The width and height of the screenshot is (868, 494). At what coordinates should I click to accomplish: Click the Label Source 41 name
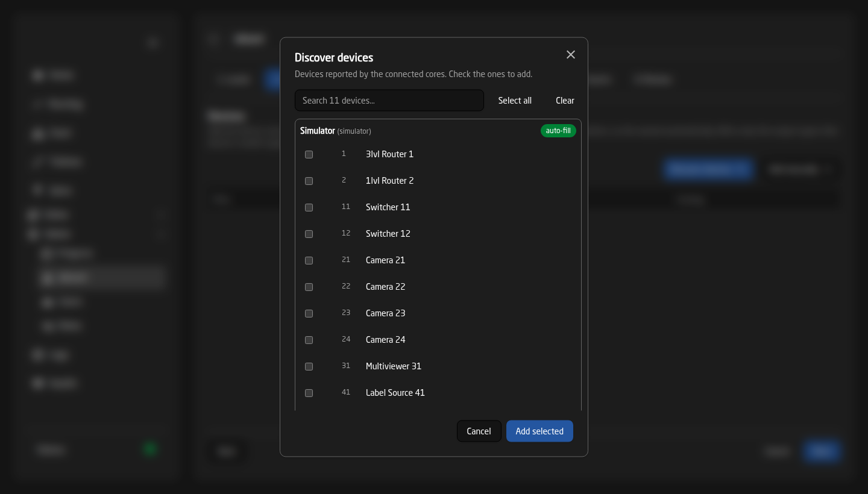coord(395,393)
